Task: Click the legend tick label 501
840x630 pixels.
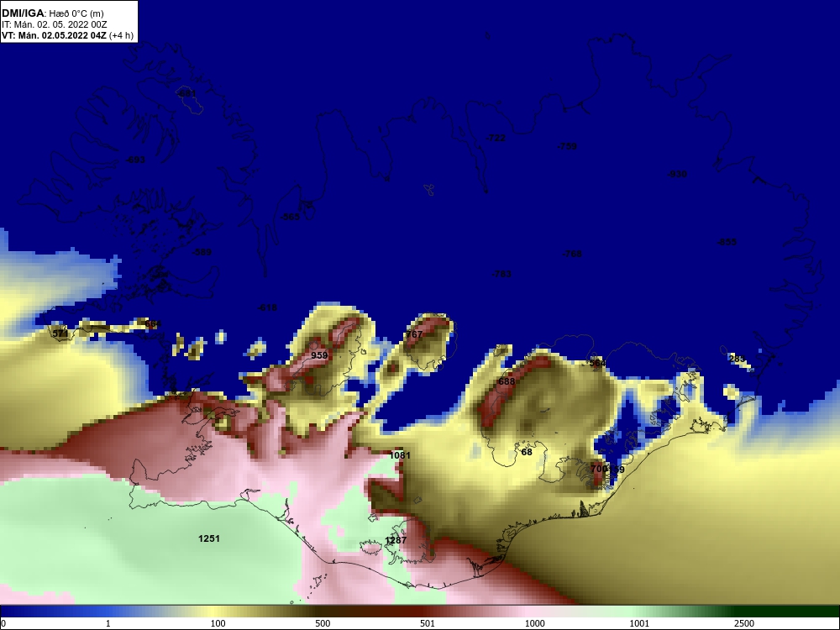Action: 428,623
